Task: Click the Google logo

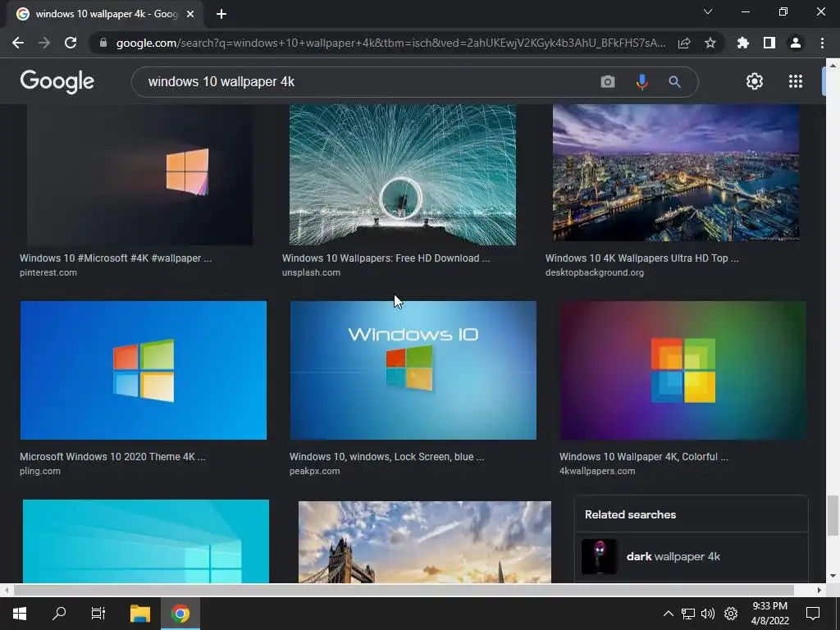Action: [57, 81]
